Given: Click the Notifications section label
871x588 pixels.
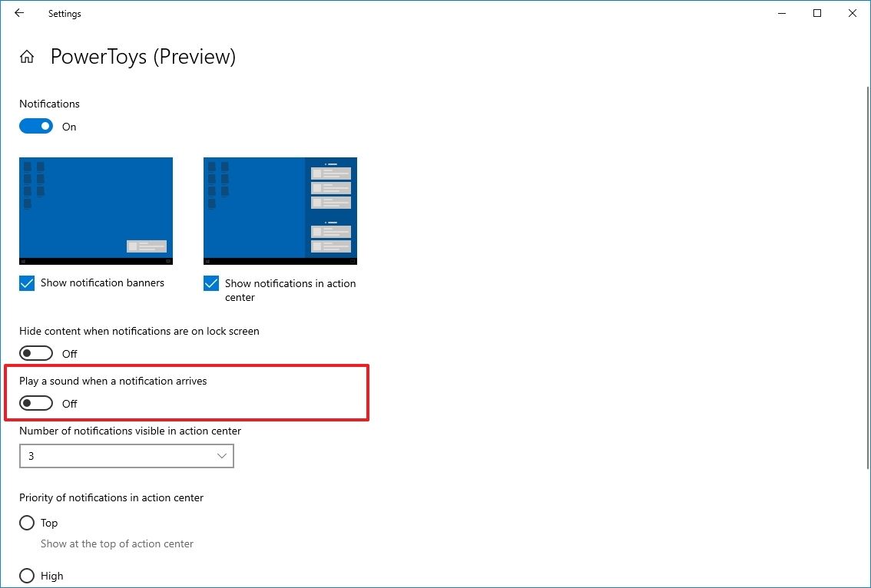Looking at the screenshot, I should tap(49, 104).
